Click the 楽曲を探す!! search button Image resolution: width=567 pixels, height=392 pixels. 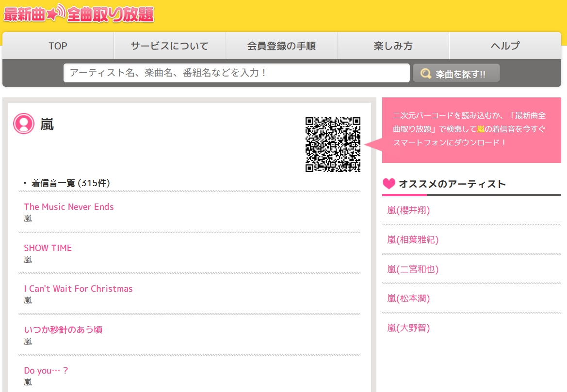(456, 73)
